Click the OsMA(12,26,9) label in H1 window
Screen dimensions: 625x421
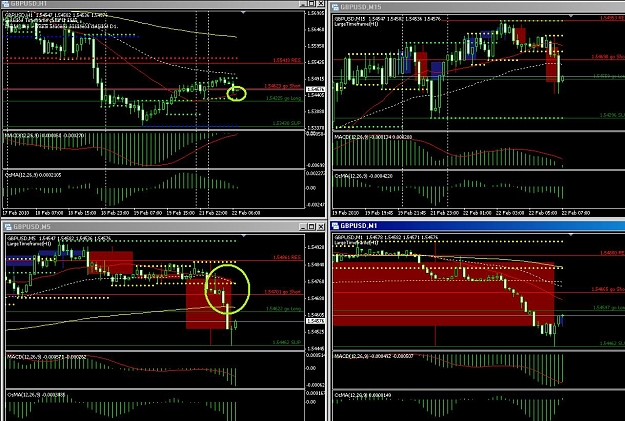[33, 175]
